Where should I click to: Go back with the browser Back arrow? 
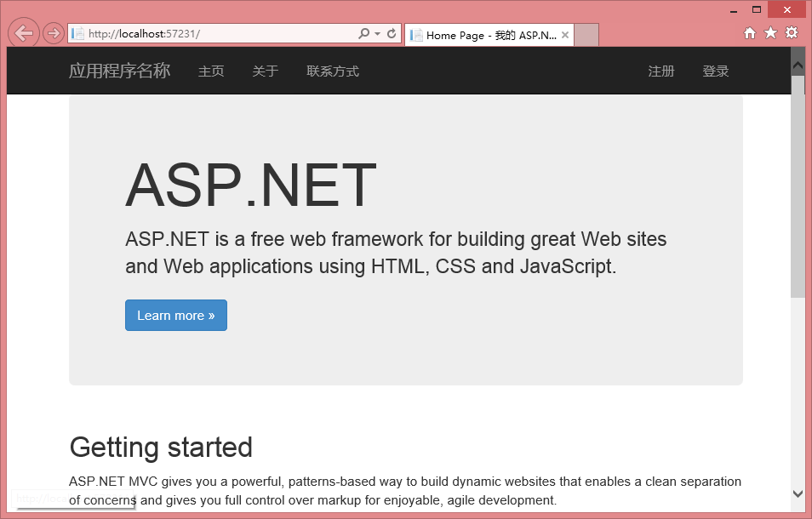coord(24,34)
